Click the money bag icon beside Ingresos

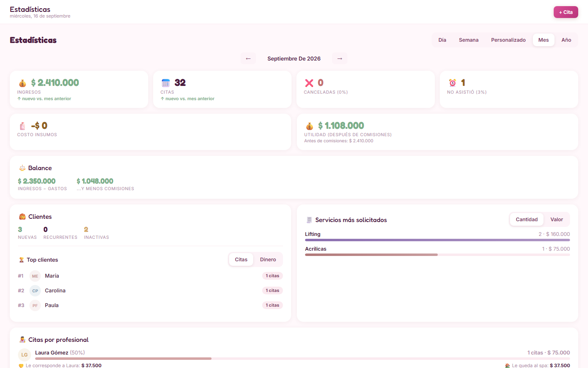(22, 83)
